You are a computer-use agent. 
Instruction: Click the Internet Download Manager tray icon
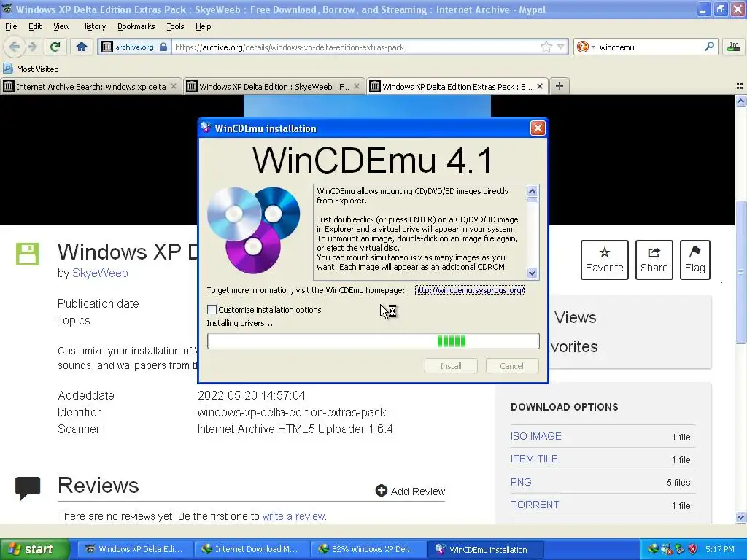click(653, 549)
